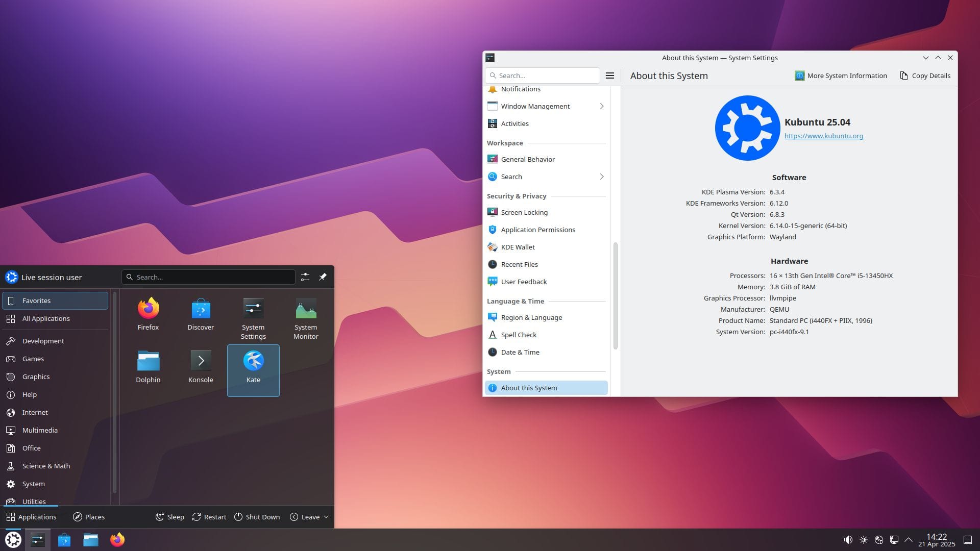Expand the hidden icons arrow in the tray

[x=909, y=539]
